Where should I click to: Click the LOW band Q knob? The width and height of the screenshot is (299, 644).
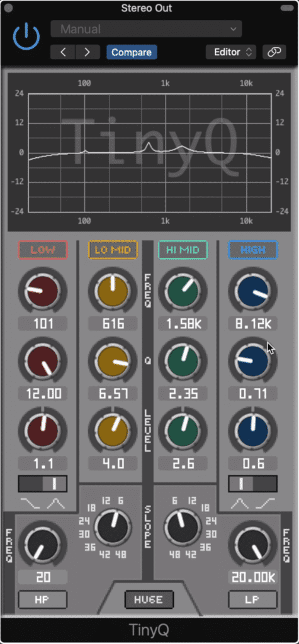[42, 360]
